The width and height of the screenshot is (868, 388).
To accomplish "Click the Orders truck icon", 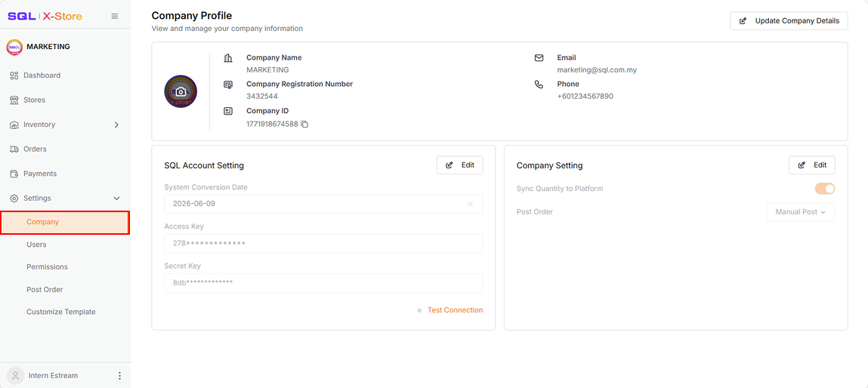I will (x=14, y=149).
